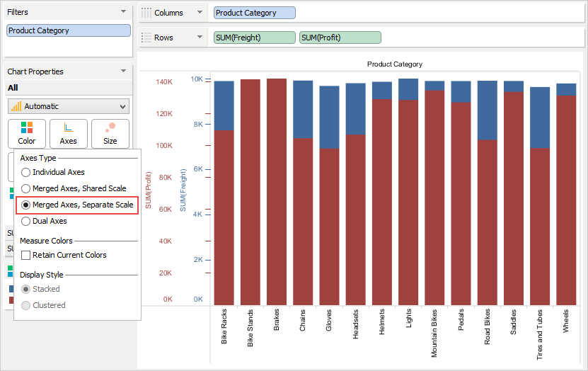Select Merged Axes, Shared Scale option

coord(25,188)
